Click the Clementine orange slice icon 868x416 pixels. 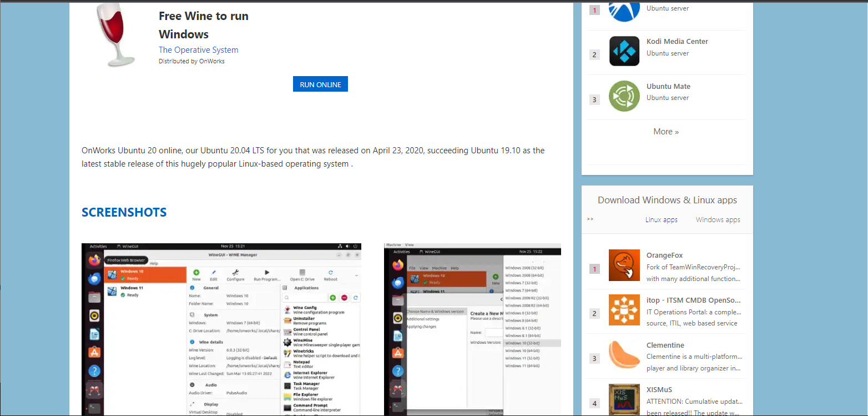pos(624,355)
